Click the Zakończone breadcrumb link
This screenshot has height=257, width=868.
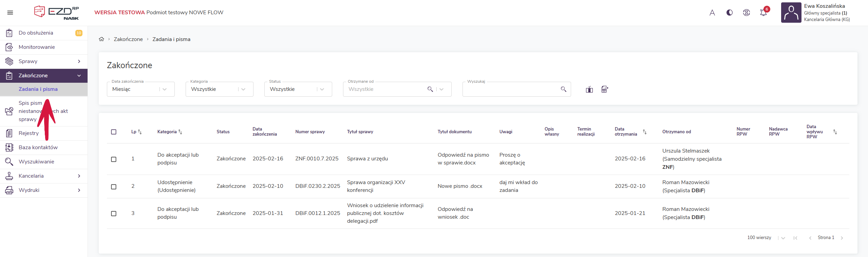(x=128, y=39)
